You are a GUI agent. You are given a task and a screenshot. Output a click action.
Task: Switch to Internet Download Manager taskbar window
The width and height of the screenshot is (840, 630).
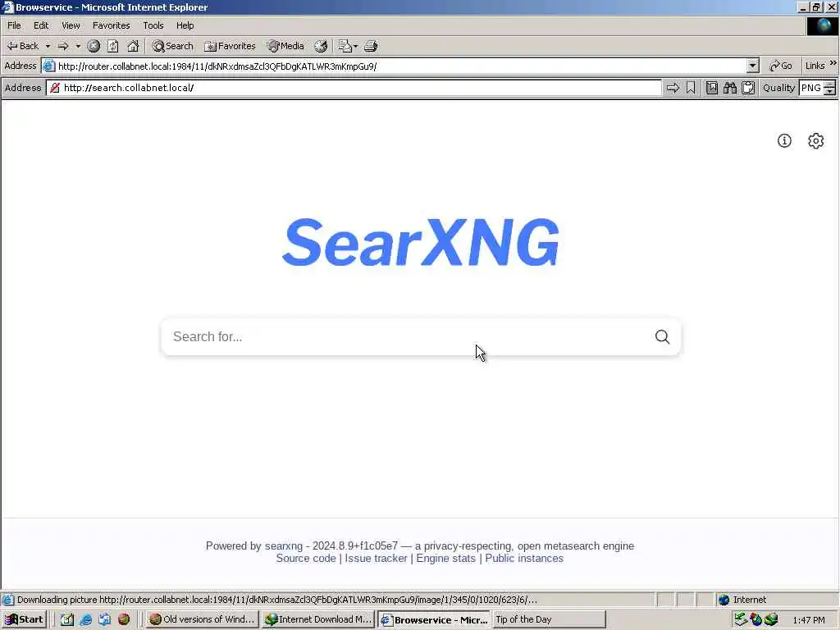(318, 619)
